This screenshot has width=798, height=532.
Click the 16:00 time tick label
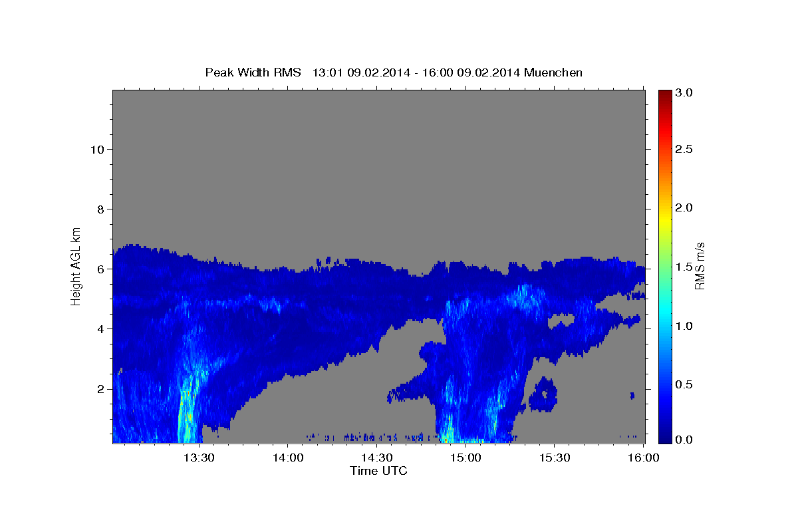point(642,458)
